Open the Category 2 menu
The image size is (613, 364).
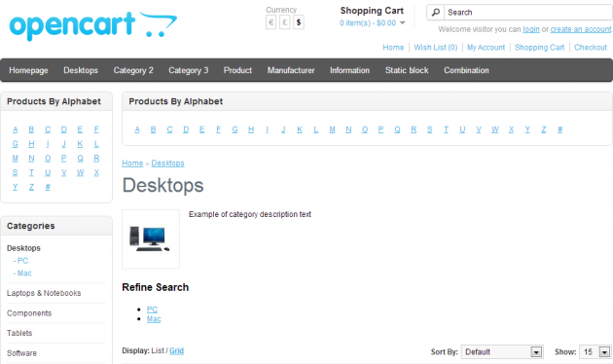(133, 70)
